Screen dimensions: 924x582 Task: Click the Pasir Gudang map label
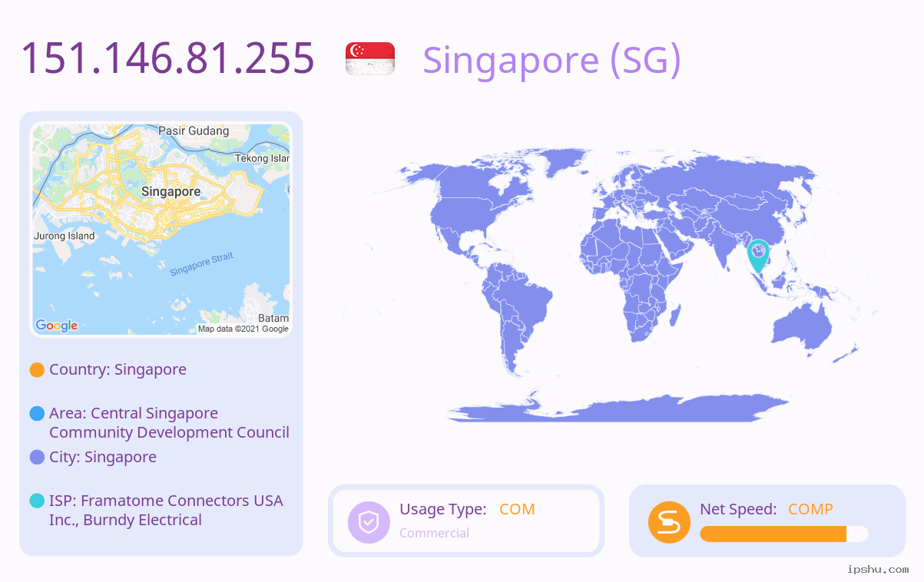click(x=194, y=131)
